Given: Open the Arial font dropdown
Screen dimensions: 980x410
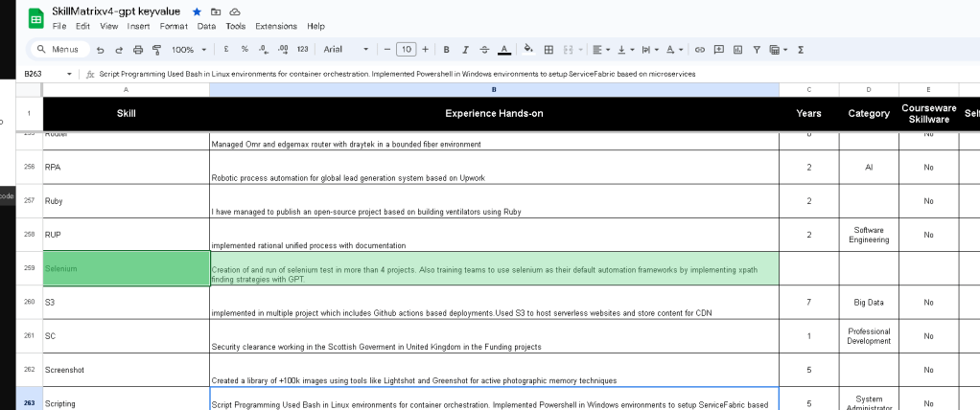Looking at the screenshot, I should tap(346, 49).
